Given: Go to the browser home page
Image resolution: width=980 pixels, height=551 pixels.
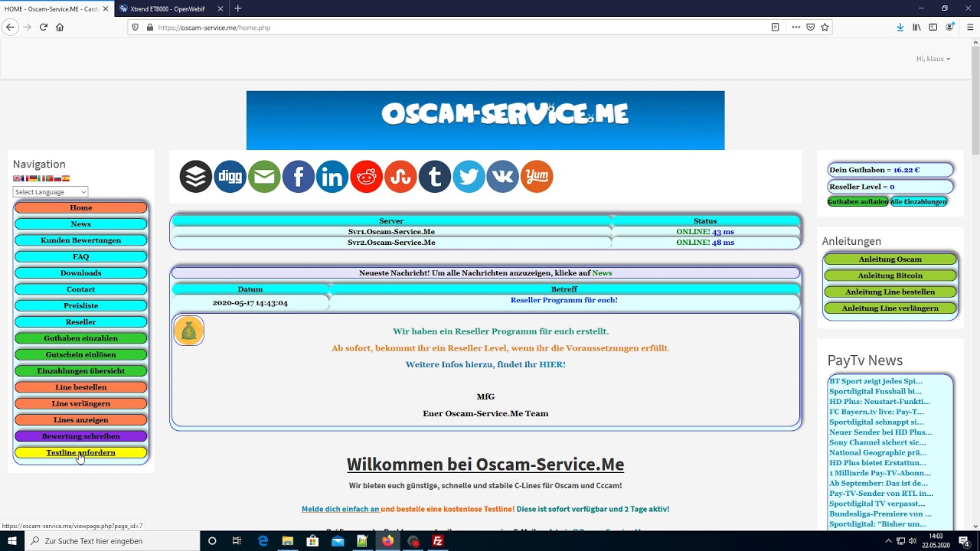Looking at the screenshot, I should [60, 27].
